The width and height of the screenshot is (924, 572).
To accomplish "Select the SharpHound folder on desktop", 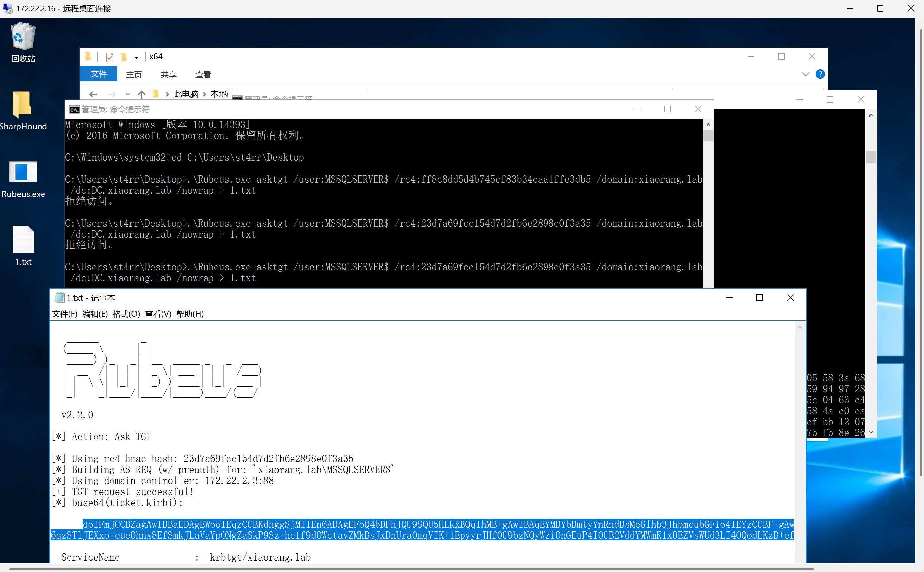I will tap(23, 111).
